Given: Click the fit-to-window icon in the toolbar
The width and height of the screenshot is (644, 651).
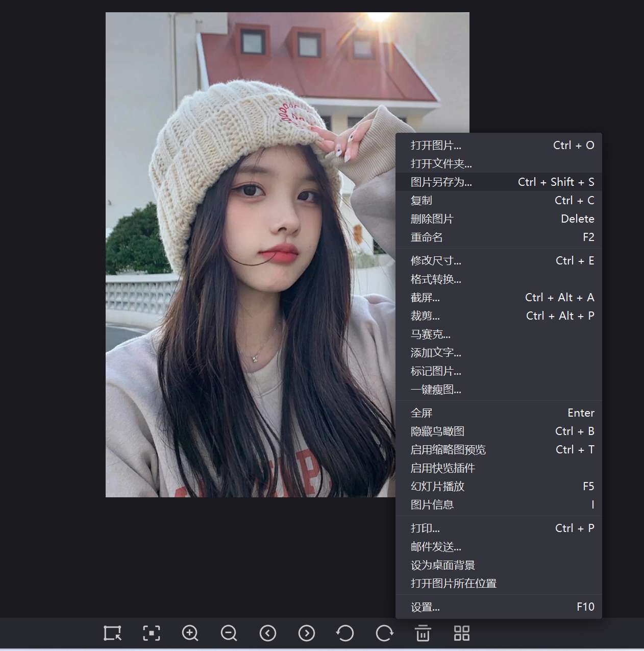Looking at the screenshot, I should 152,633.
